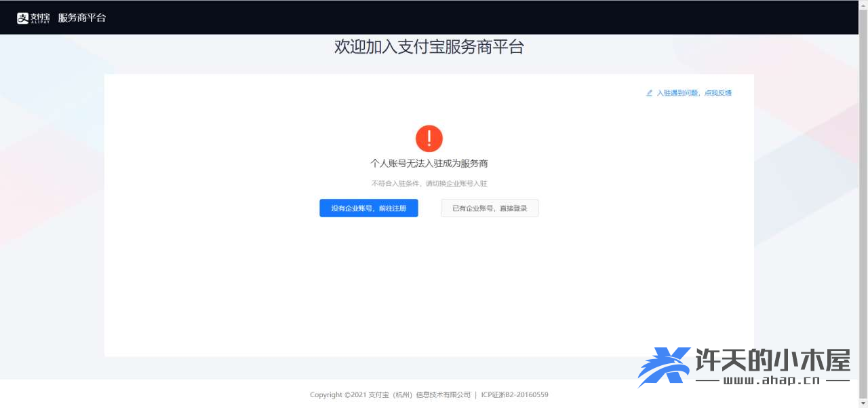868x408 pixels.
Task: Click the 服务商平台 header title
Action: (82, 18)
